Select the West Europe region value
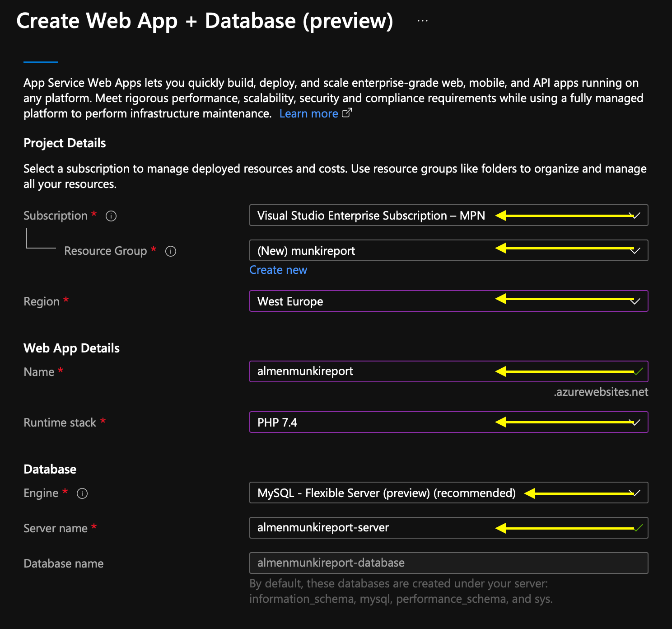Viewport: 672px width, 629px height. (x=289, y=301)
